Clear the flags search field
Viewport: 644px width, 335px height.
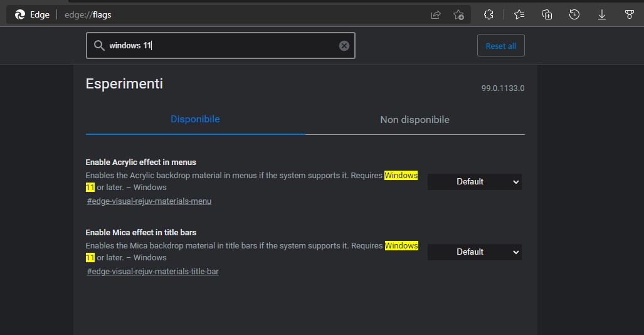click(344, 46)
